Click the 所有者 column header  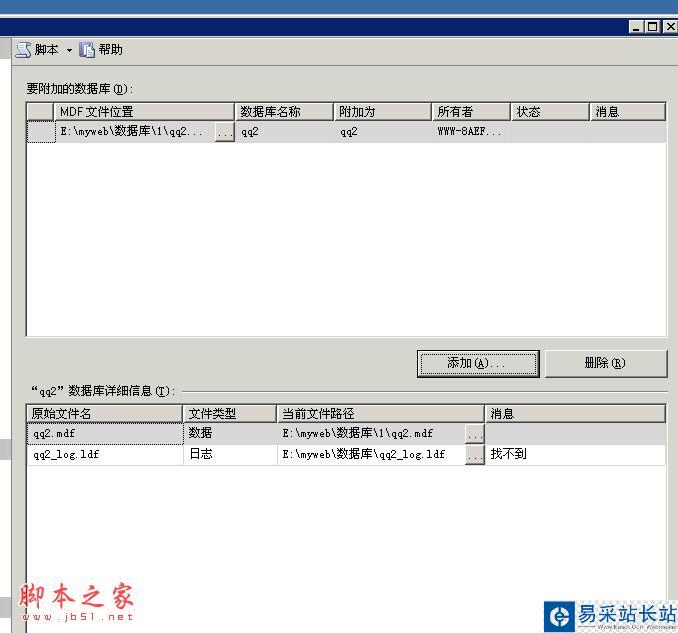tap(471, 112)
